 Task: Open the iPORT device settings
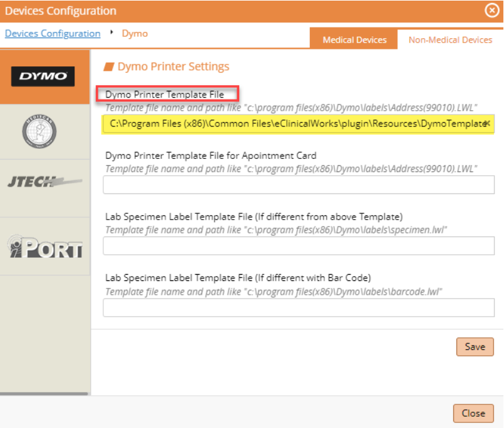point(43,247)
